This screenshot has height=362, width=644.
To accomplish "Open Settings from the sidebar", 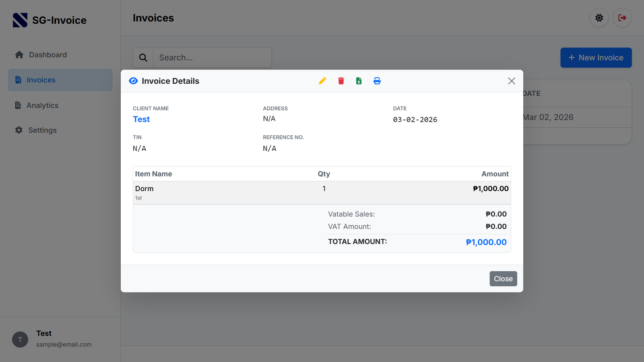I will point(42,130).
